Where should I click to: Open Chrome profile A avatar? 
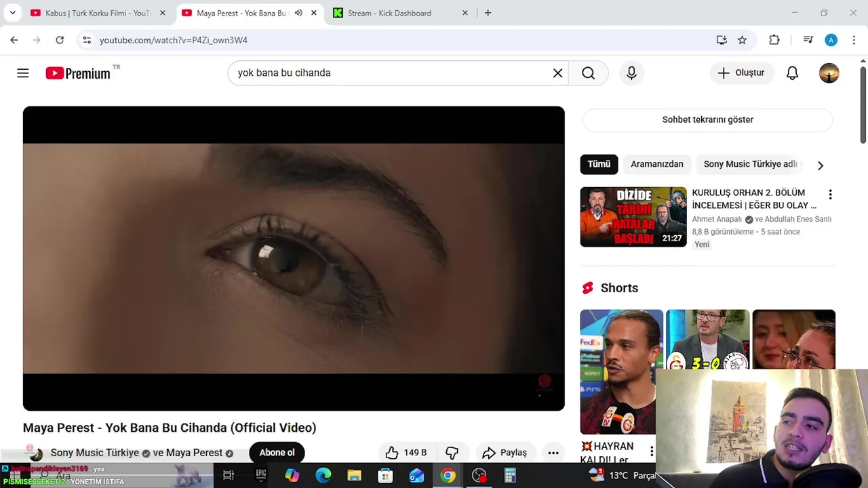click(x=831, y=40)
